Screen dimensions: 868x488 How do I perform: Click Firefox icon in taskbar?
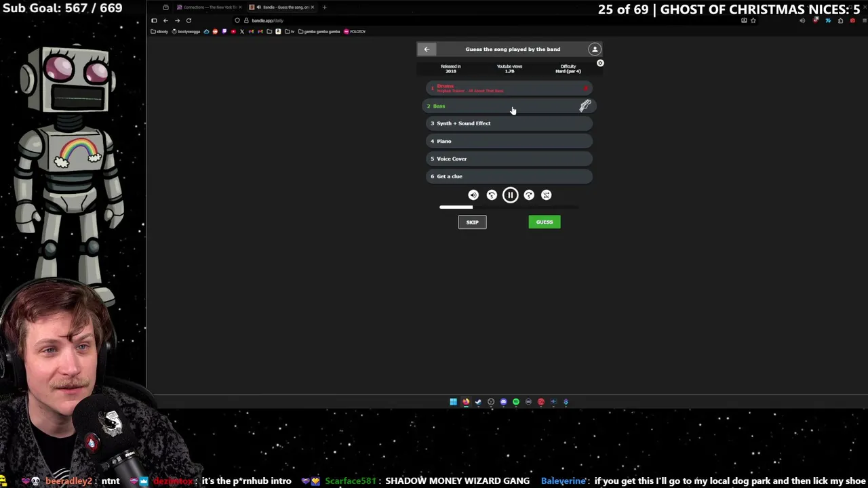tap(466, 402)
